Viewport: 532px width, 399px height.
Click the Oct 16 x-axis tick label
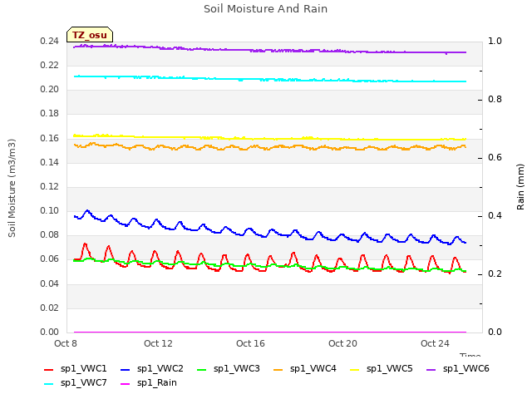tap(250, 343)
